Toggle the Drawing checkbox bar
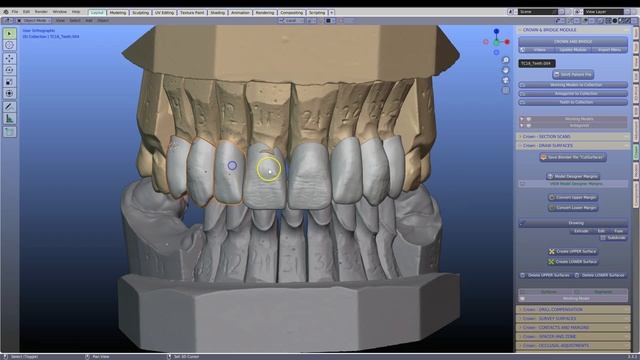This screenshot has height=360, width=640. [573, 223]
